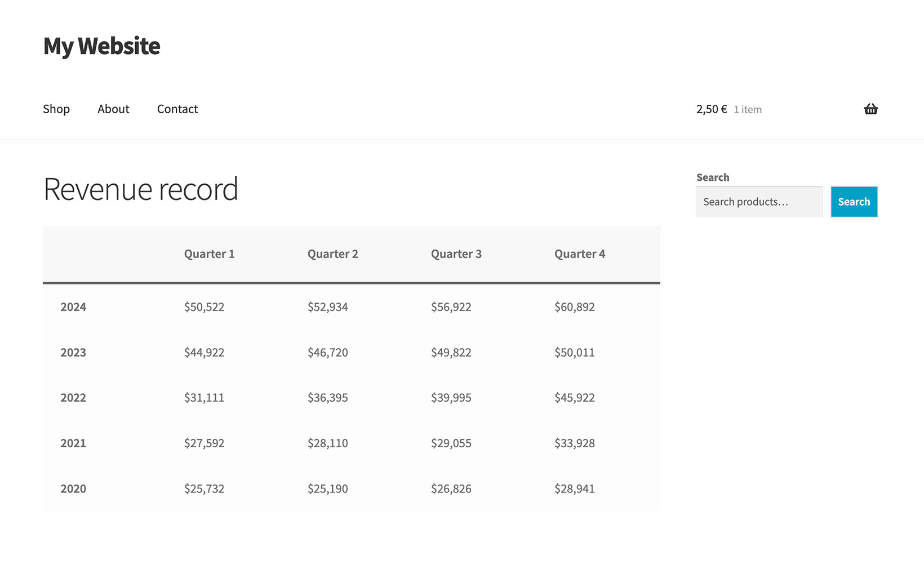924x565 pixels.
Task: Click the Quarter 3 column header
Action: [456, 254]
